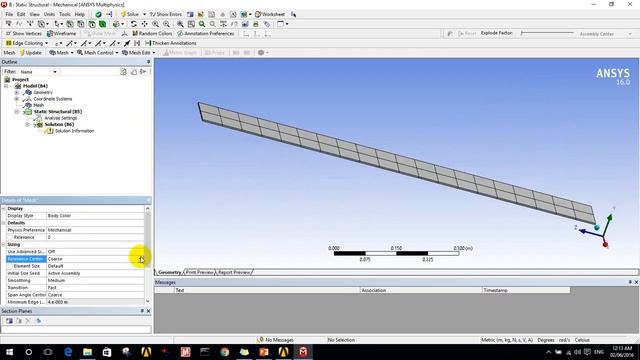Click Thicken Annotations
Screen dimensions: 640x360
click(171, 43)
